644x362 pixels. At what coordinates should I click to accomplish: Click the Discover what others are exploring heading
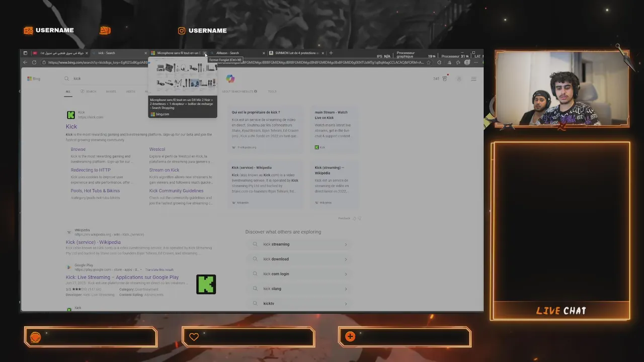click(283, 232)
